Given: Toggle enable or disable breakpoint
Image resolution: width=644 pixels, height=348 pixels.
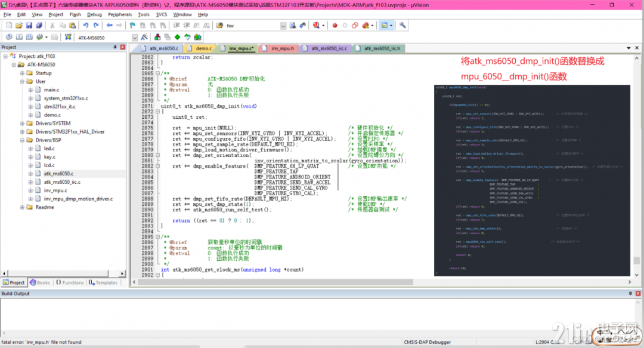Looking at the screenshot, I should click(345, 26).
